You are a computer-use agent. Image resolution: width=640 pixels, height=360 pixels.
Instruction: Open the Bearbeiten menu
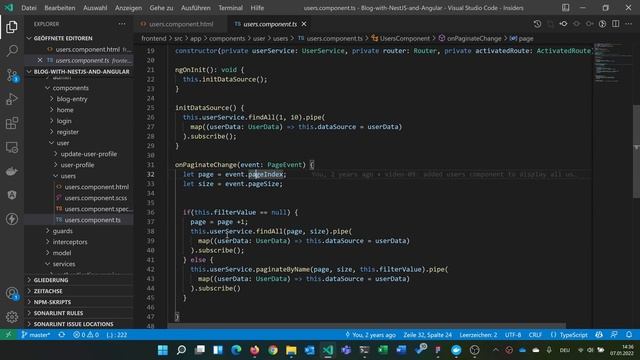click(60, 8)
